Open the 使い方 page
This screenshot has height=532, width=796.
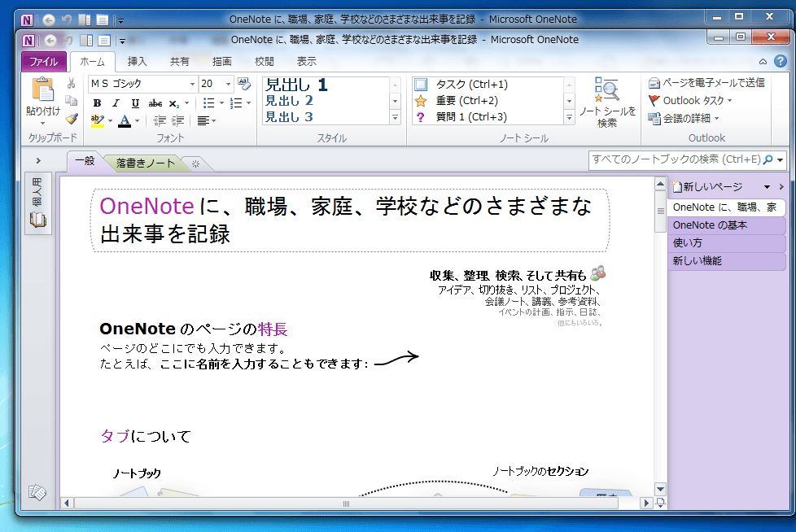[727, 243]
